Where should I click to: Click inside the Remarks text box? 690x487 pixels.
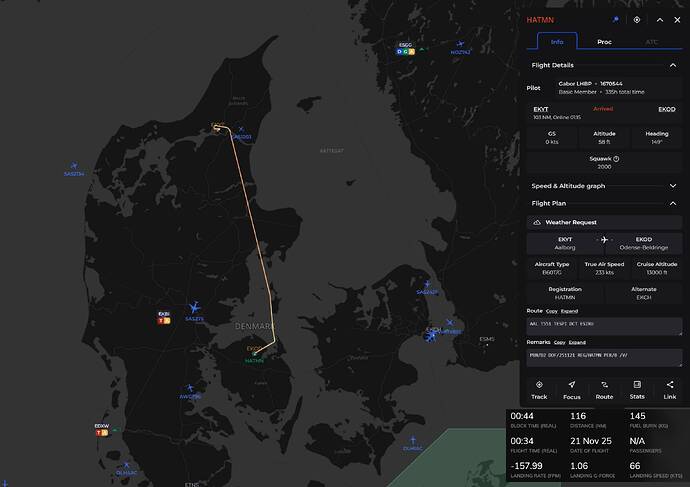(604, 358)
